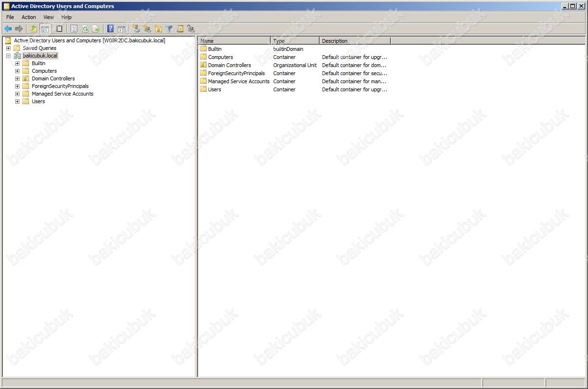The height and width of the screenshot is (389, 588).
Task: Expand the Builtin tree node
Action: click(17, 63)
